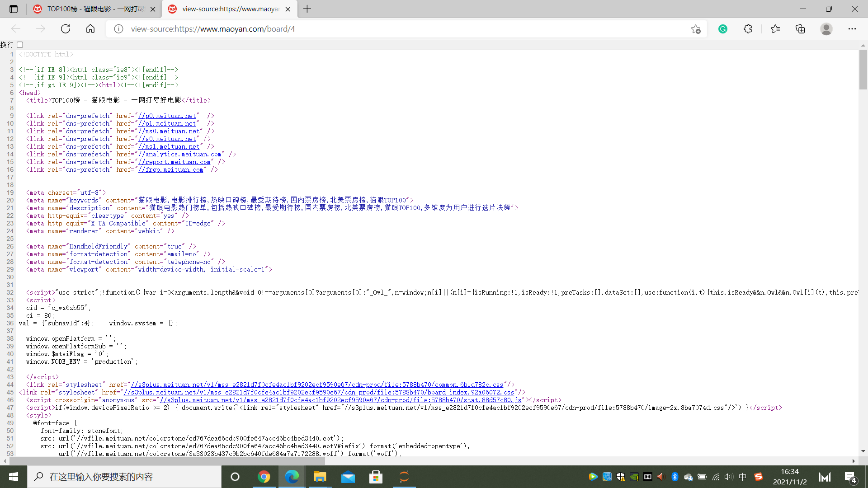
Task: Open Settings and more ellipsis menu
Action: (852, 29)
